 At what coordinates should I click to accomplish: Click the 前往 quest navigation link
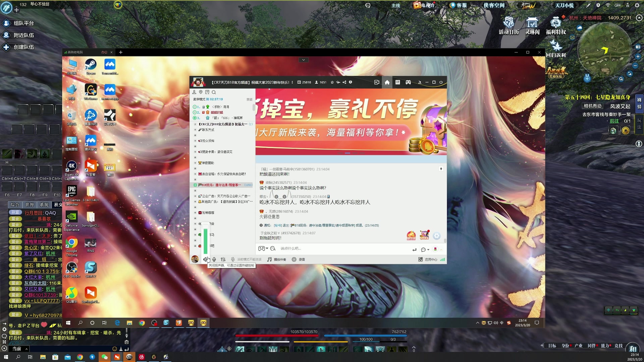[x=614, y=121]
